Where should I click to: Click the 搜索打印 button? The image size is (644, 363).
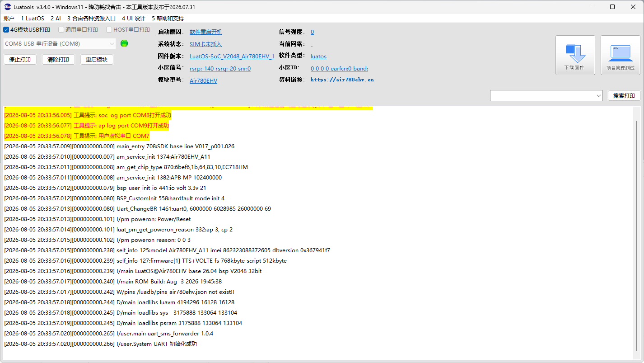tap(624, 96)
